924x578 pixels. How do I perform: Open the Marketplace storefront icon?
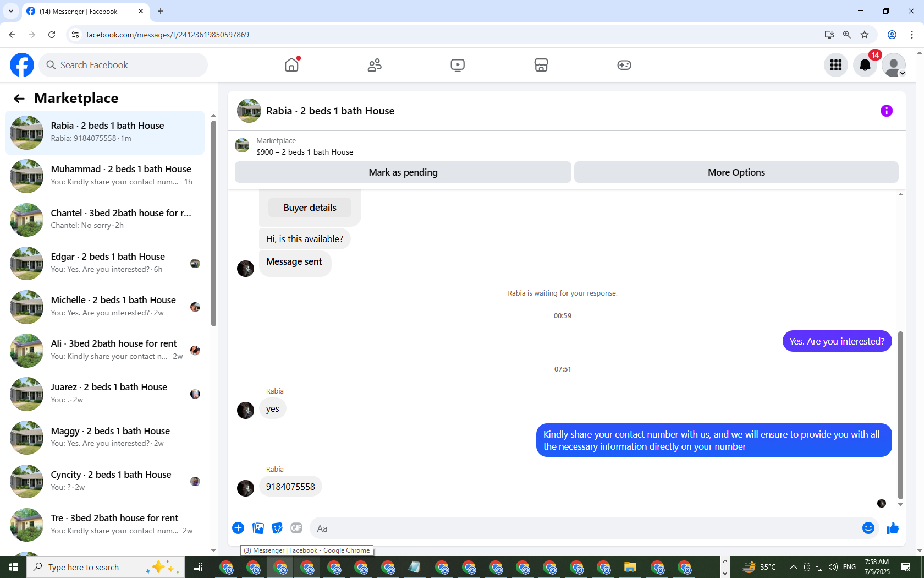point(541,65)
